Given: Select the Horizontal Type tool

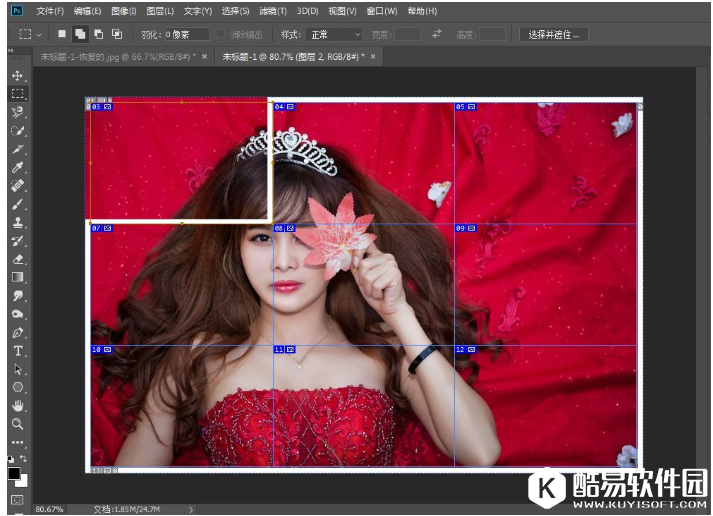Looking at the screenshot, I should 18,351.
